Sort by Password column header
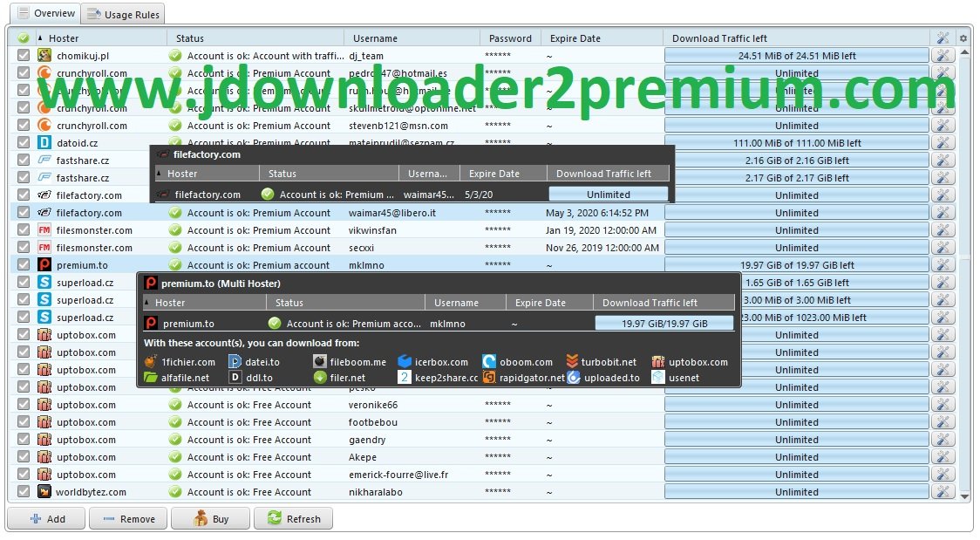Image resolution: width=980 pixels, height=540 pixels. [510, 38]
